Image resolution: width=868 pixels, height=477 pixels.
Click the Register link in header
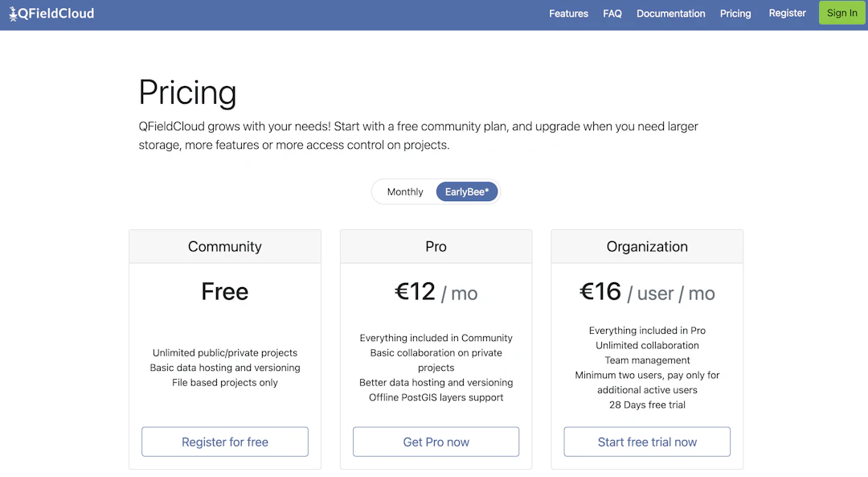click(787, 14)
